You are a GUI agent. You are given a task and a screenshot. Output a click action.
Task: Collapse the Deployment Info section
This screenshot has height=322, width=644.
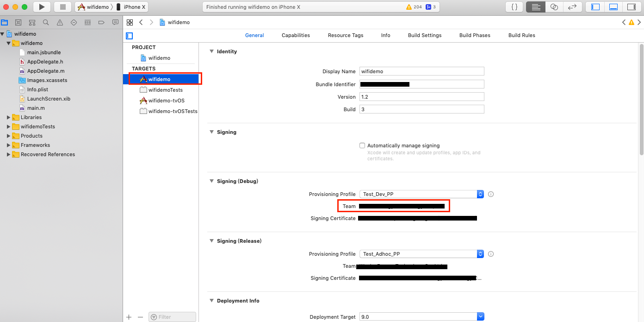click(x=211, y=301)
